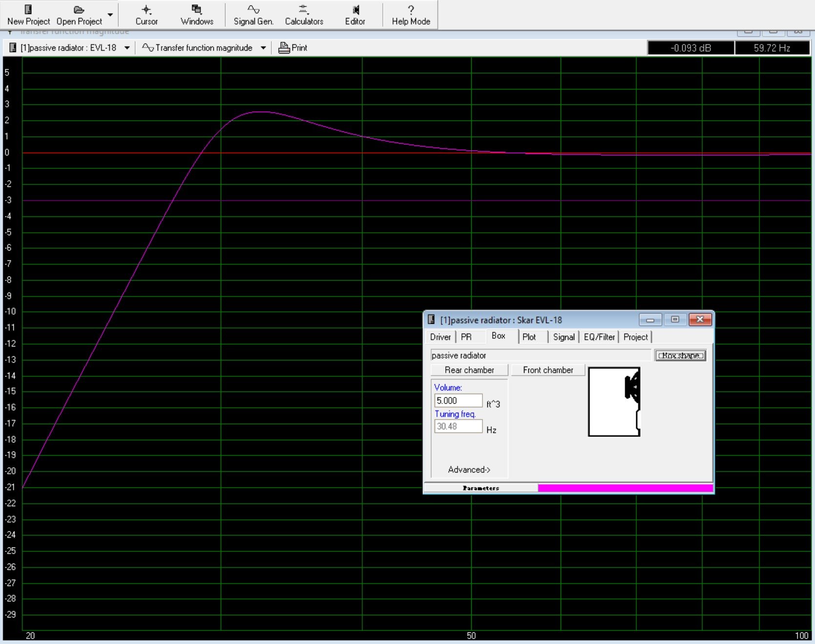Viewport: 815px width, 644px height.
Task: Open an existing project via Open Project icon
Action: pyautogui.click(x=78, y=15)
